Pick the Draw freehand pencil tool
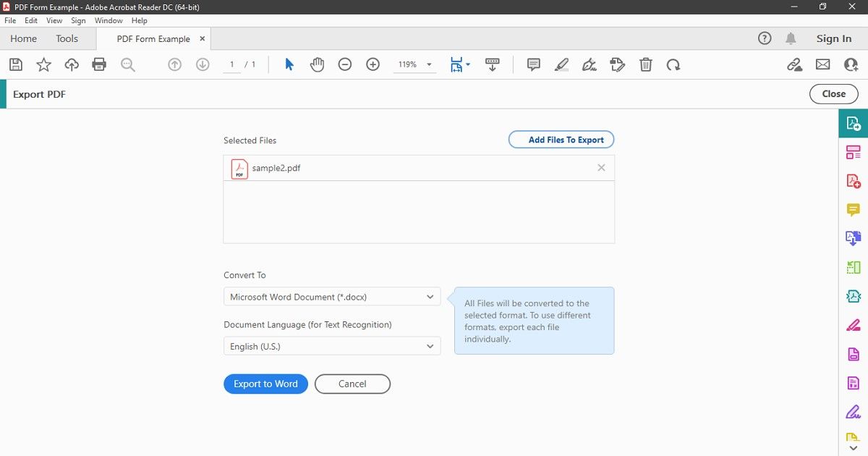 tap(590, 64)
